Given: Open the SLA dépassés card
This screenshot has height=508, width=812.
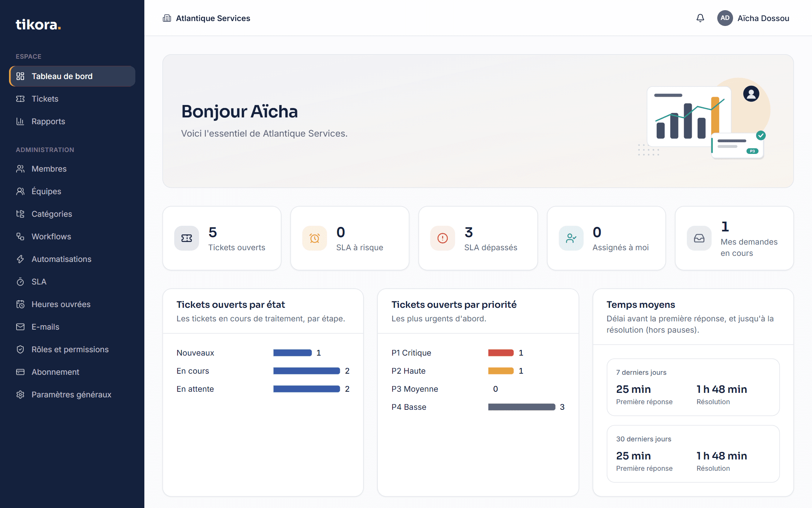Looking at the screenshot, I should [x=478, y=238].
